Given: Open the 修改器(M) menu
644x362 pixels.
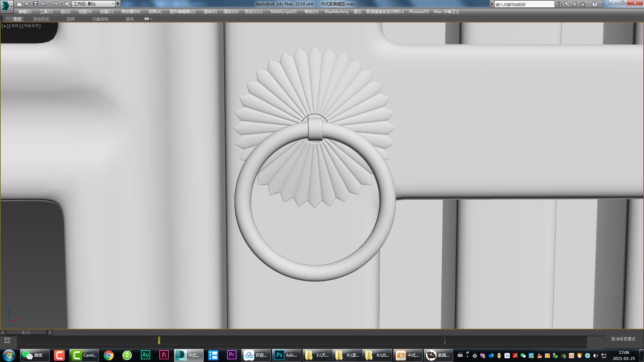Looking at the screenshot, I should pyautogui.click(x=130, y=11).
